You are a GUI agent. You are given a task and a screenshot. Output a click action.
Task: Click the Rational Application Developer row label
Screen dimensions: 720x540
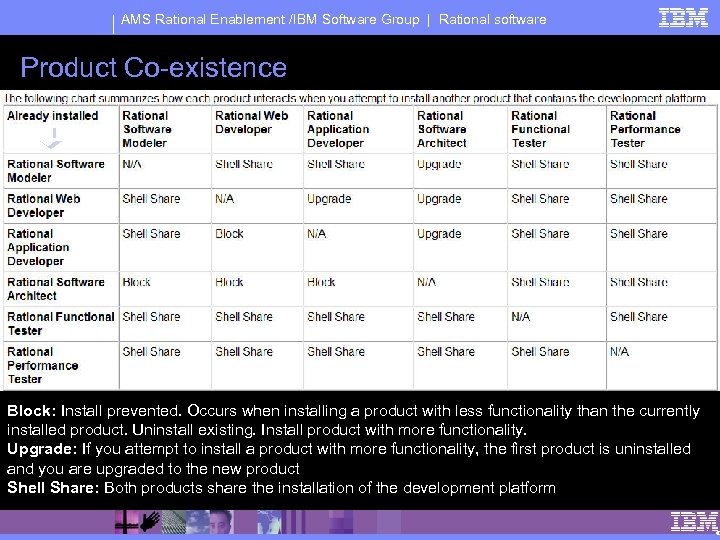point(38,247)
